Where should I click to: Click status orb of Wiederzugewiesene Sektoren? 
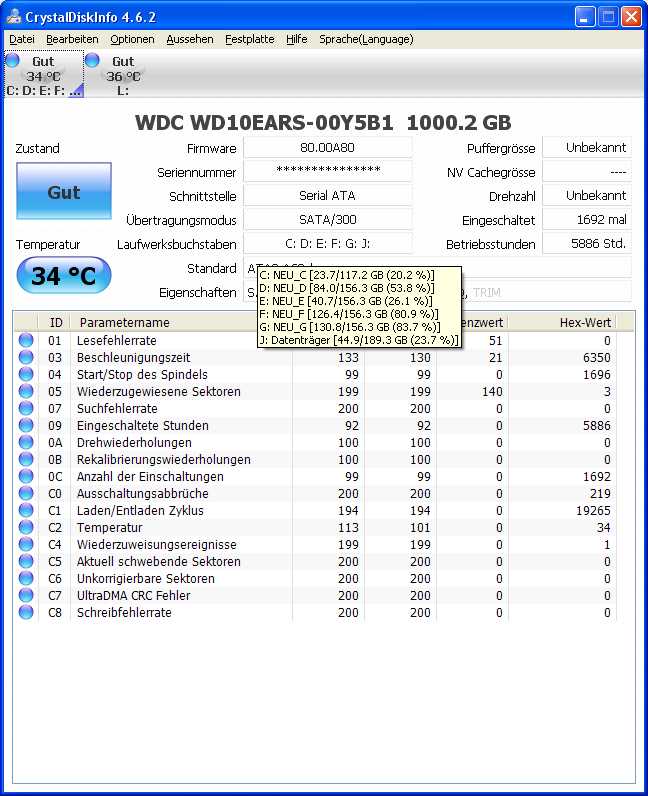coord(26,391)
